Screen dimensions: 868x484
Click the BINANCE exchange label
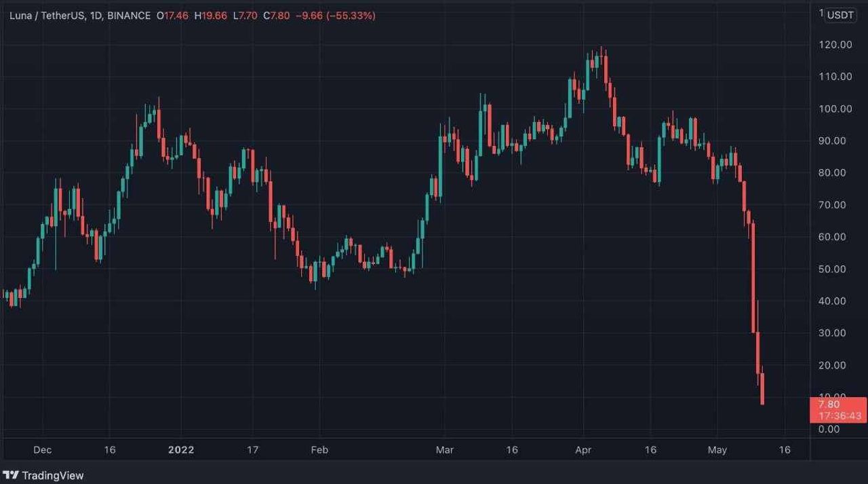click(129, 15)
